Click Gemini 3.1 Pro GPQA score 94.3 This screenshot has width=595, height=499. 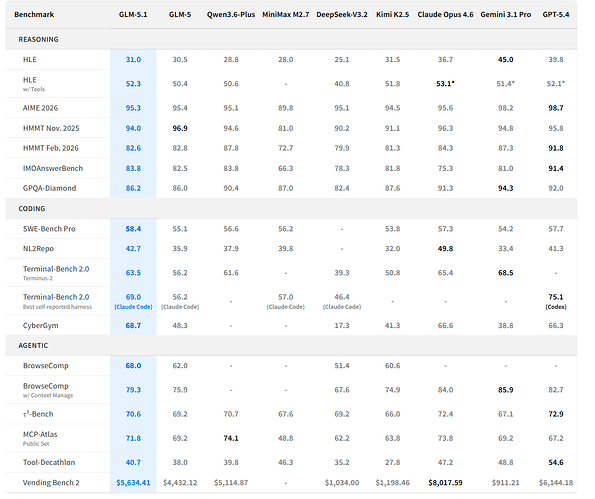tap(505, 188)
